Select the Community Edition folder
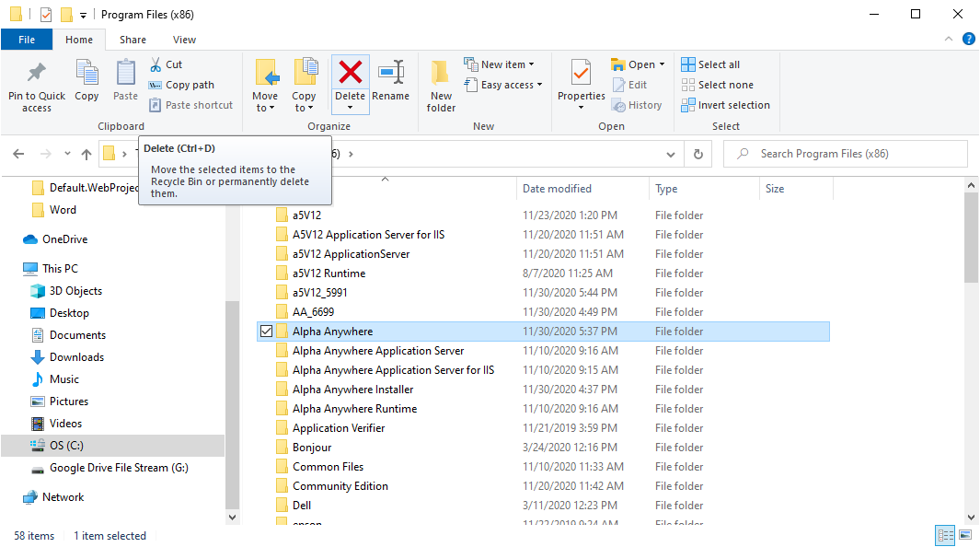The image size is (980, 547). (x=340, y=486)
